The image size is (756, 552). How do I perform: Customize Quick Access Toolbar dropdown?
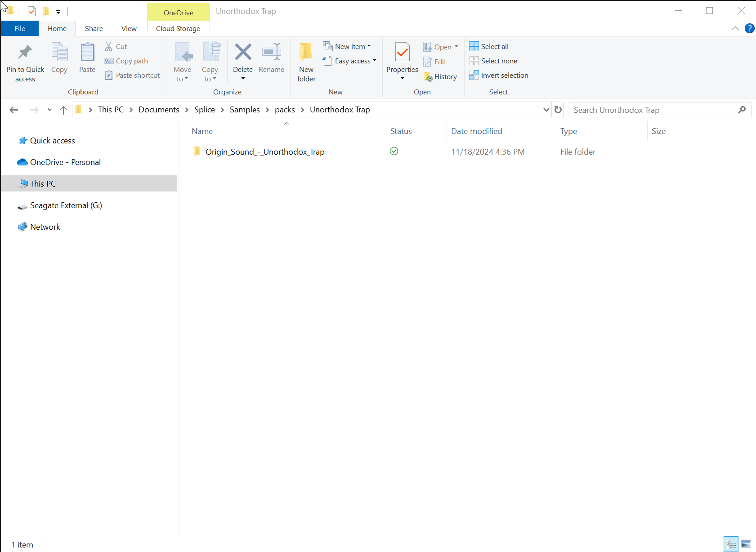click(x=58, y=12)
